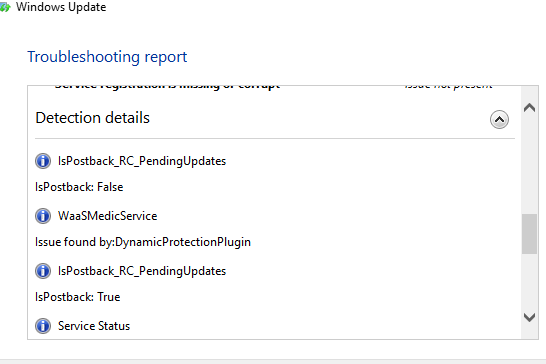The width and height of the screenshot is (546, 364).
Task: Select the Service Status entry label
Action: click(94, 326)
